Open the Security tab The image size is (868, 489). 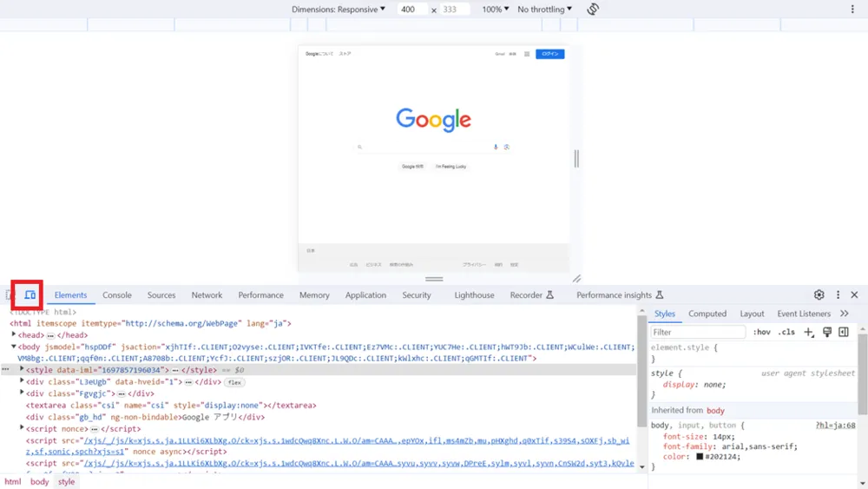pos(417,295)
